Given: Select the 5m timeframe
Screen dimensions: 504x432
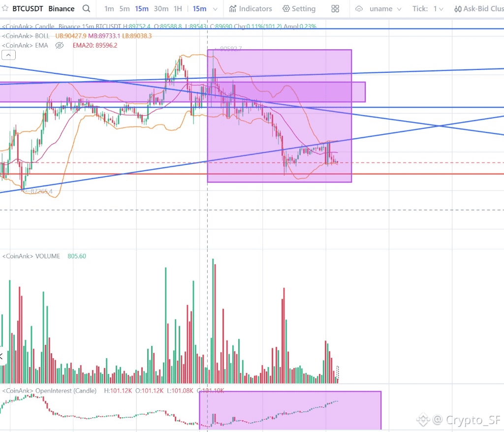Looking at the screenshot, I should click(125, 9).
